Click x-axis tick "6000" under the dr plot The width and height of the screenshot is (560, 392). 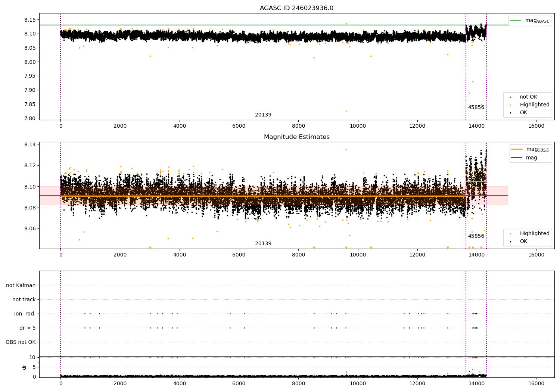[239, 384]
